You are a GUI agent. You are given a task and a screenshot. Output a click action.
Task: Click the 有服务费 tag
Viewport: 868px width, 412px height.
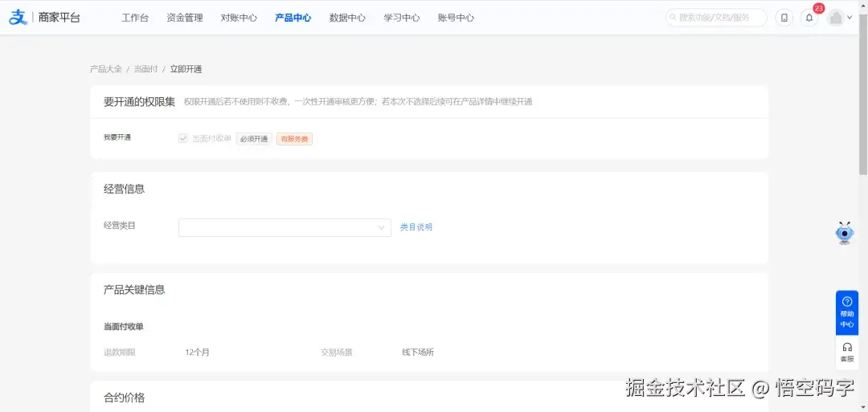(x=294, y=139)
